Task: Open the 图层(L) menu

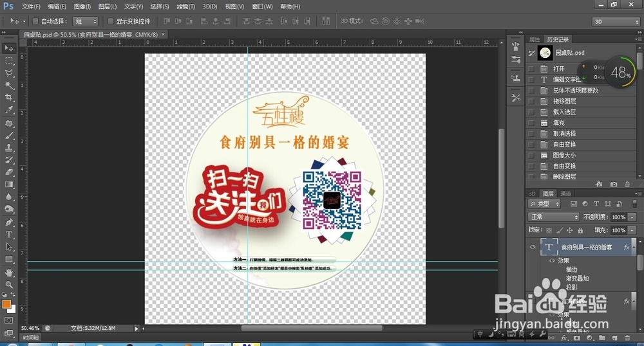Action: (x=108, y=6)
